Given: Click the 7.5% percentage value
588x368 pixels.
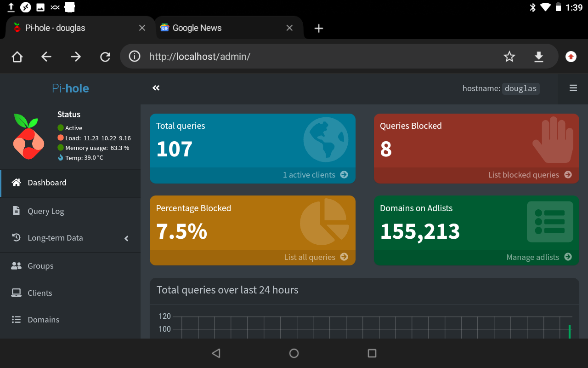Looking at the screenshot, I should click(x=182, y=231).
